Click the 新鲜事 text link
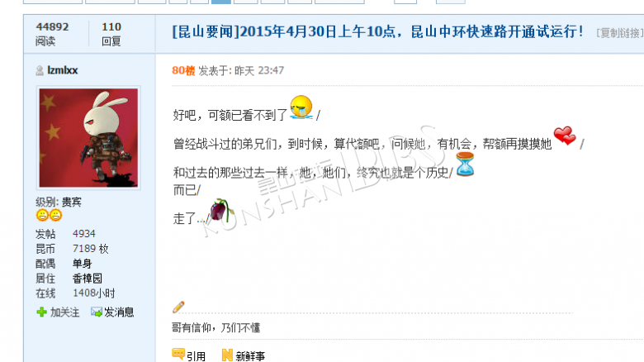Screen dimensions: 644x362 pos(250,356)
